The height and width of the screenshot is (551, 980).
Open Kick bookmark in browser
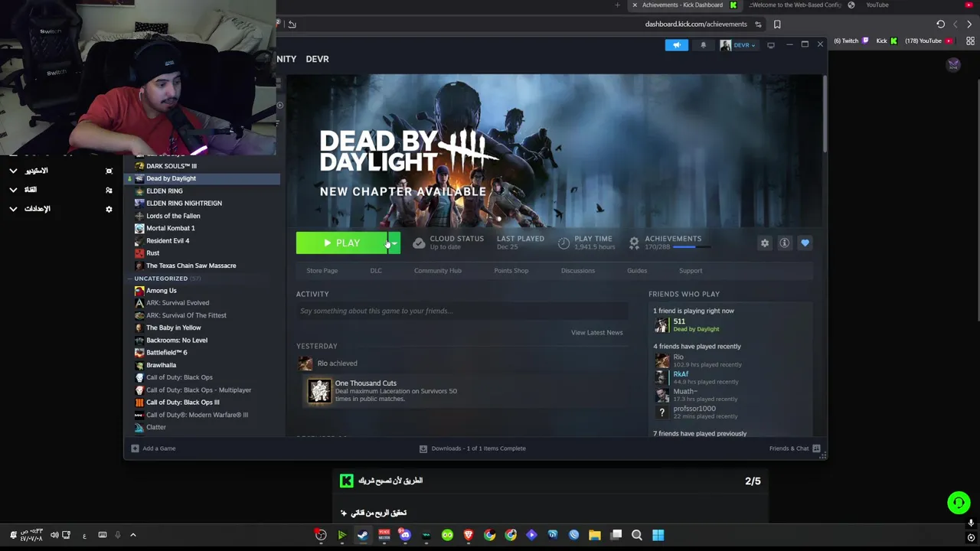(x=887, y=41)
